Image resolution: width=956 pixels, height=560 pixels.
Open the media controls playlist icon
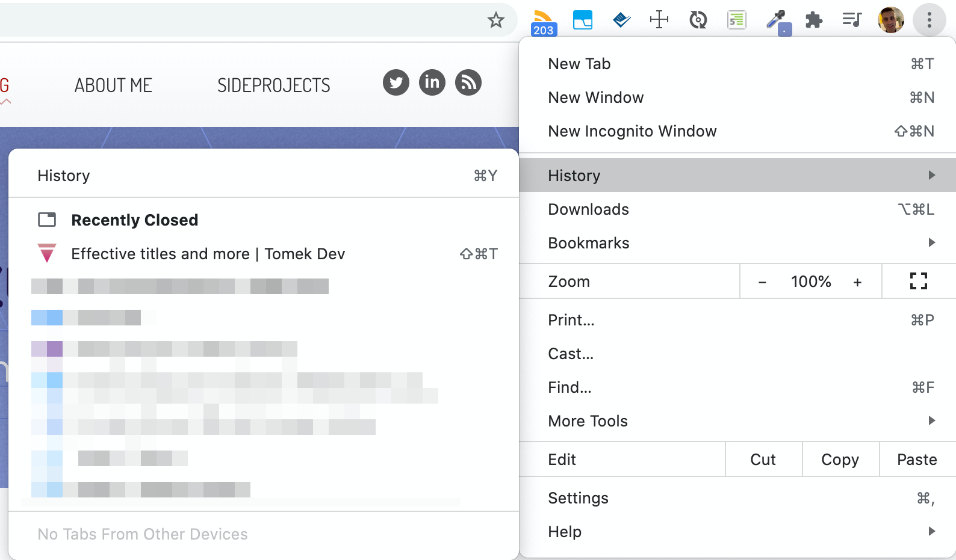(x=852, y=20)
